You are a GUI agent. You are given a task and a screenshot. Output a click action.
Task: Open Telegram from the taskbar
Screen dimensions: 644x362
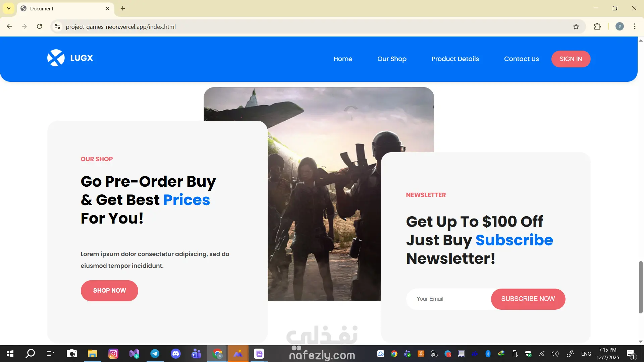click(155, 354)
